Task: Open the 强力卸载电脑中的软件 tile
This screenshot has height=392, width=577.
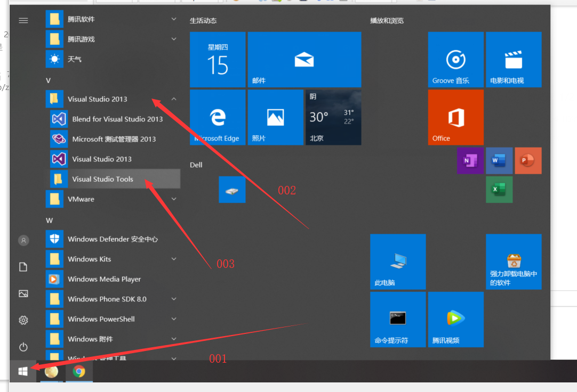Action: pyautogui.click(x=514, y=262)
